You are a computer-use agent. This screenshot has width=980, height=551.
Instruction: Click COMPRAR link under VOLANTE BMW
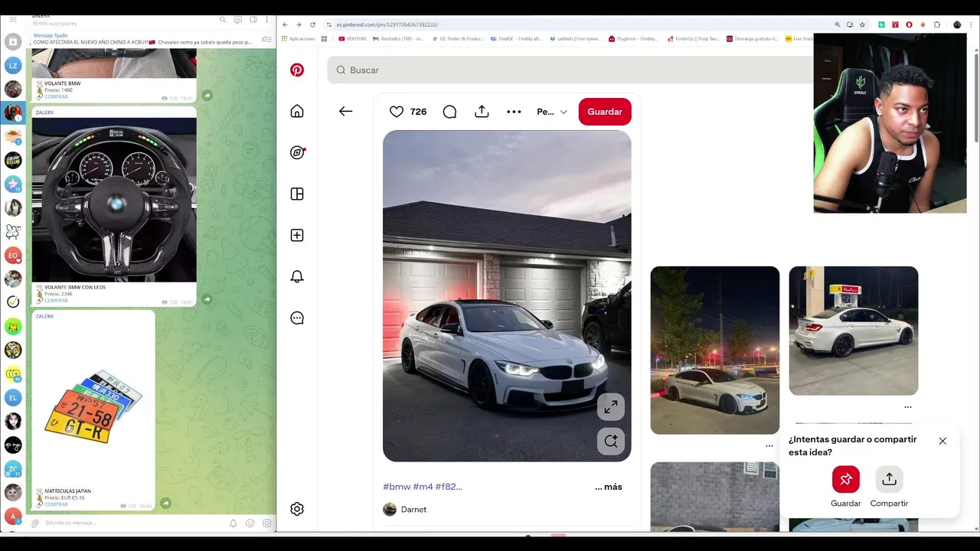pyautogui.click(x=56, y=96)
